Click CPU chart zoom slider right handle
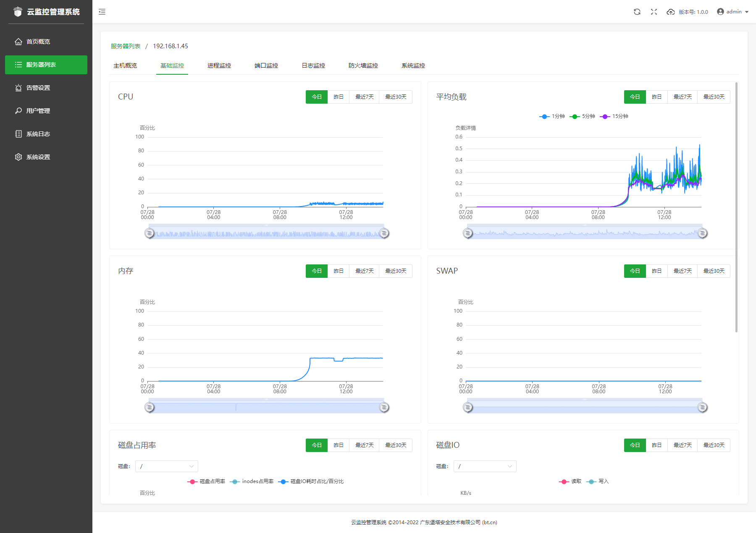 pos(384,233)
